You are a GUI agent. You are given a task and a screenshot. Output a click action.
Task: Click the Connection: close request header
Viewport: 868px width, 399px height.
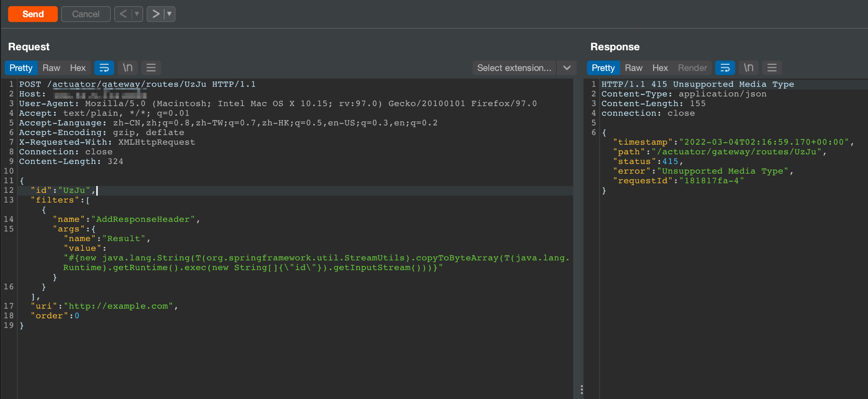click(66, 152)
